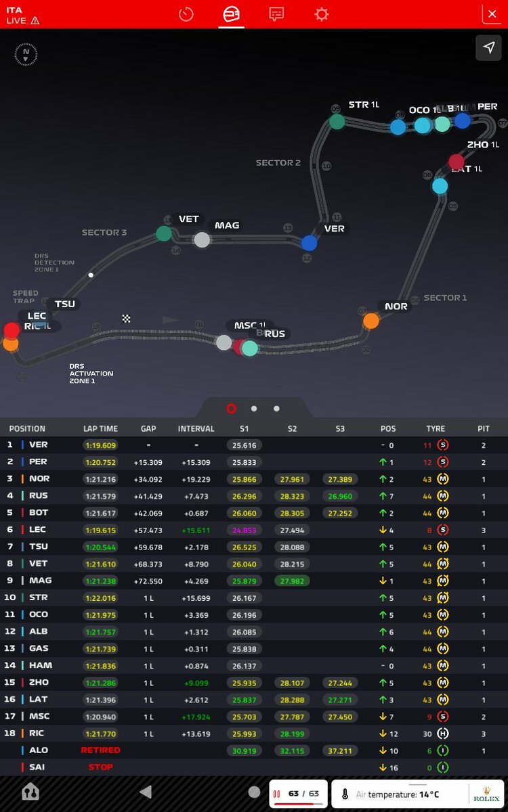Tap the thermometer icon

(345, 794)
